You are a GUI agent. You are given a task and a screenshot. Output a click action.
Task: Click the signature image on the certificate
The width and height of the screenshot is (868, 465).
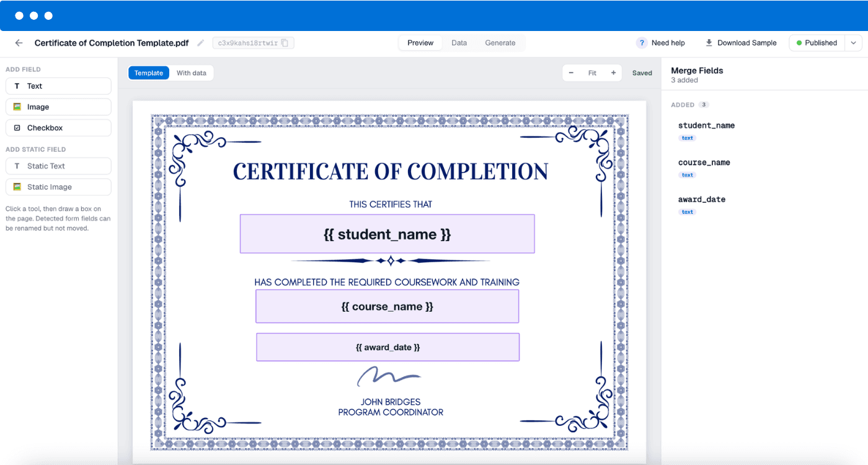pos(389,376)
